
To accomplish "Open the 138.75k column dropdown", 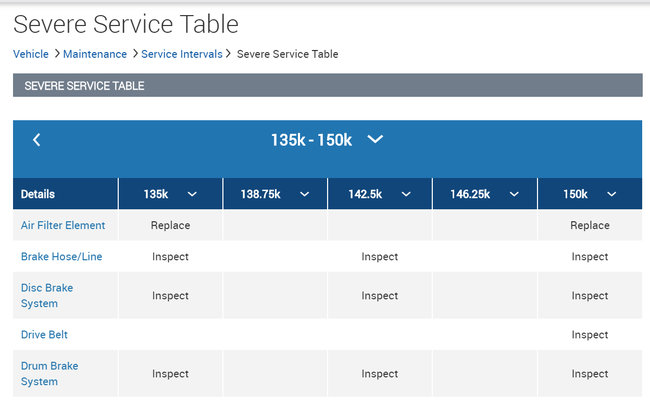I will [296, 194].
